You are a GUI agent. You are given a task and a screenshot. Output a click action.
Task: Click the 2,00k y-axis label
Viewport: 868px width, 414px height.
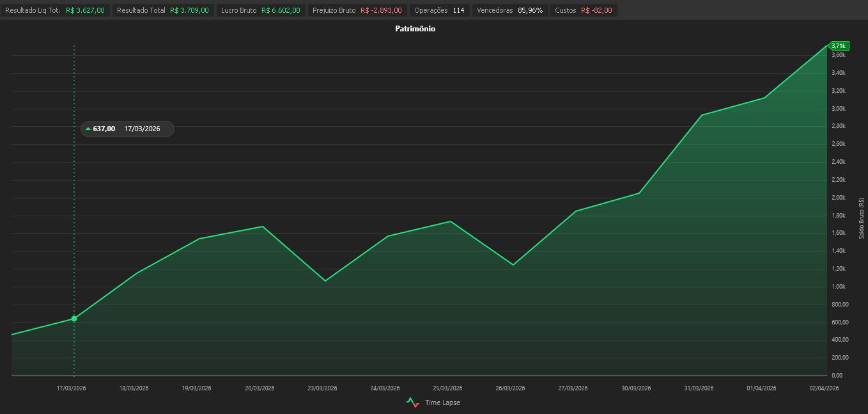(838, 198)
